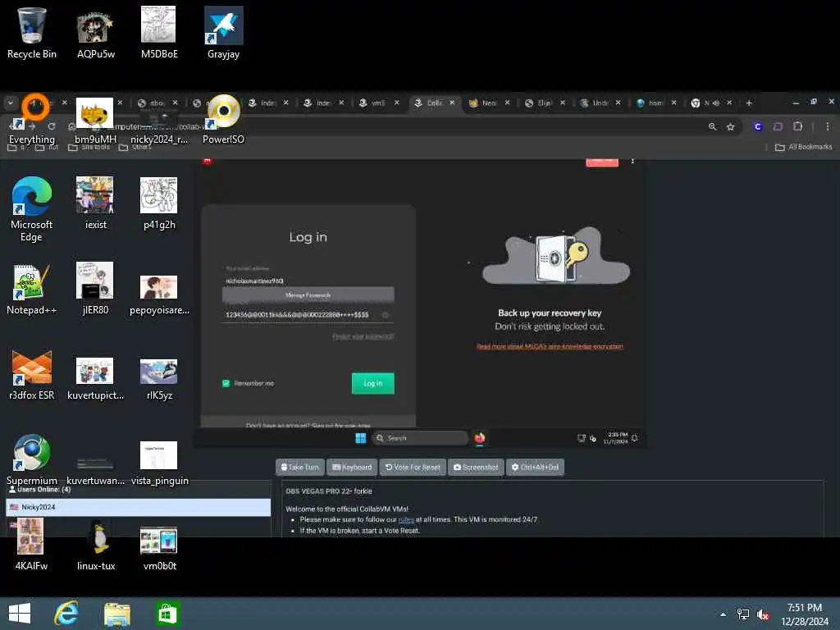Open a new browser tab
The height and width of the screenshot is (630, 840).
point(749,103)
